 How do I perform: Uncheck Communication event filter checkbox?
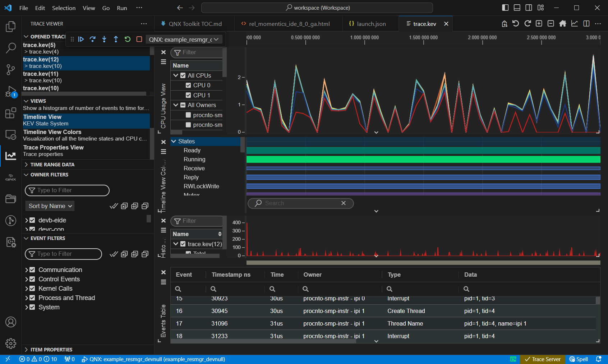coord(32,270)
